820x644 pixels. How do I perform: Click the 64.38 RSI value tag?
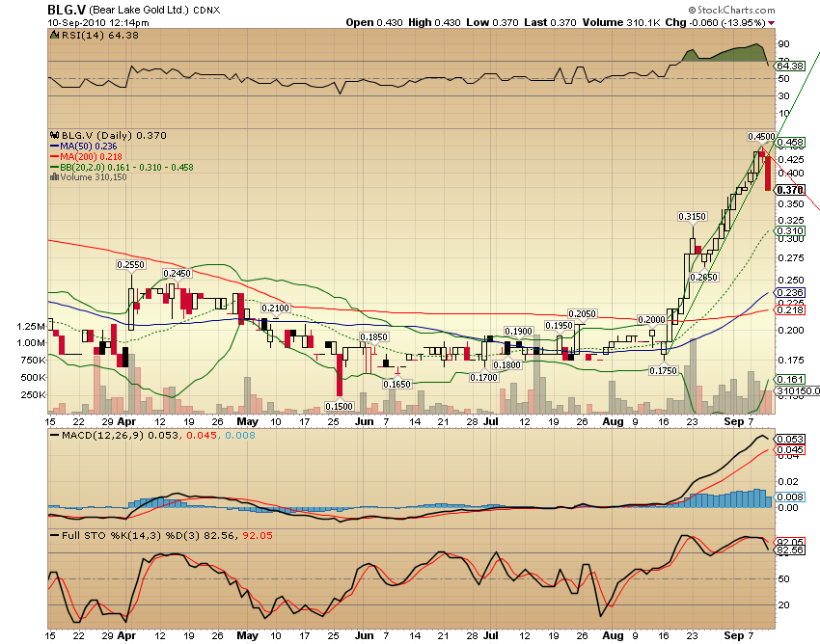click(x=790, y=67)
